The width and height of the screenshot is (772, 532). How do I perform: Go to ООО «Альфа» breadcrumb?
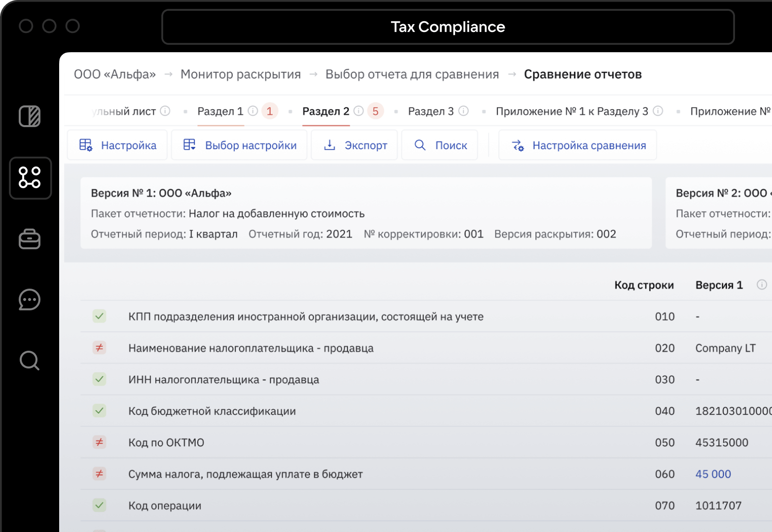point(115,74)
